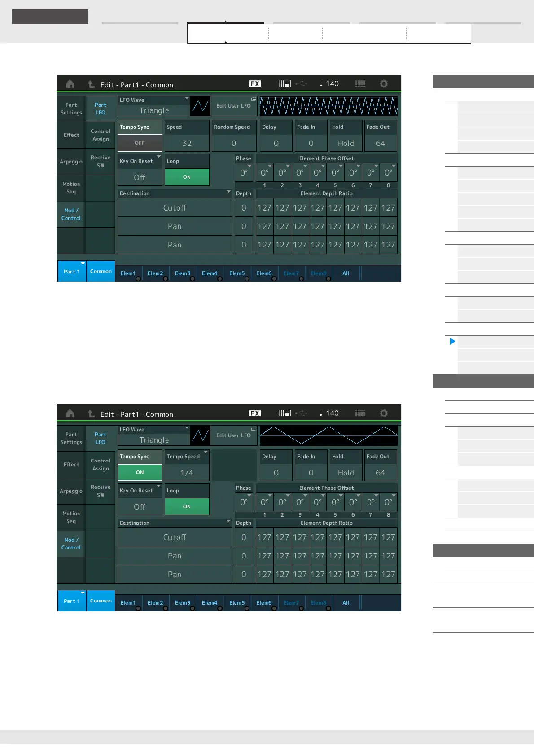The height and width of the screenshot is (756, 534).
Task: Select Delay value in Tempo Speed screen
Action: (276, 473)
